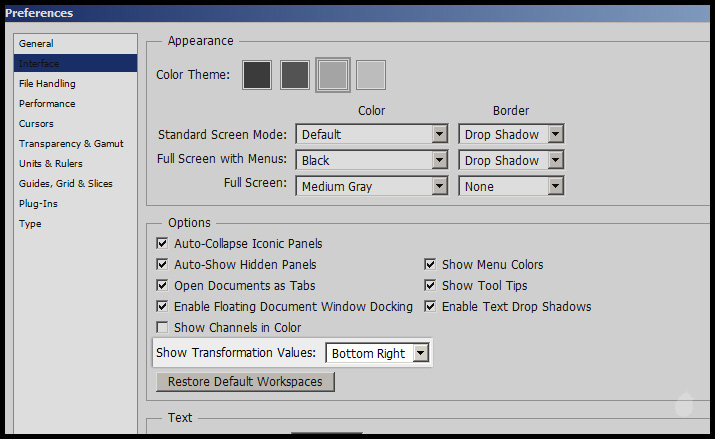Uncheck Open Documents as Tabs
715x439 pixels.
(163, 286)
